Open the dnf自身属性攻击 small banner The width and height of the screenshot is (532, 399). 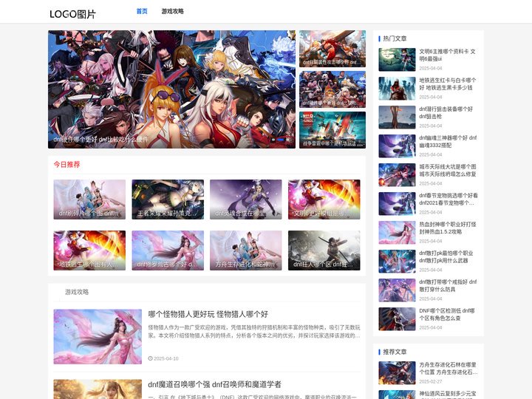click(332, 49)
